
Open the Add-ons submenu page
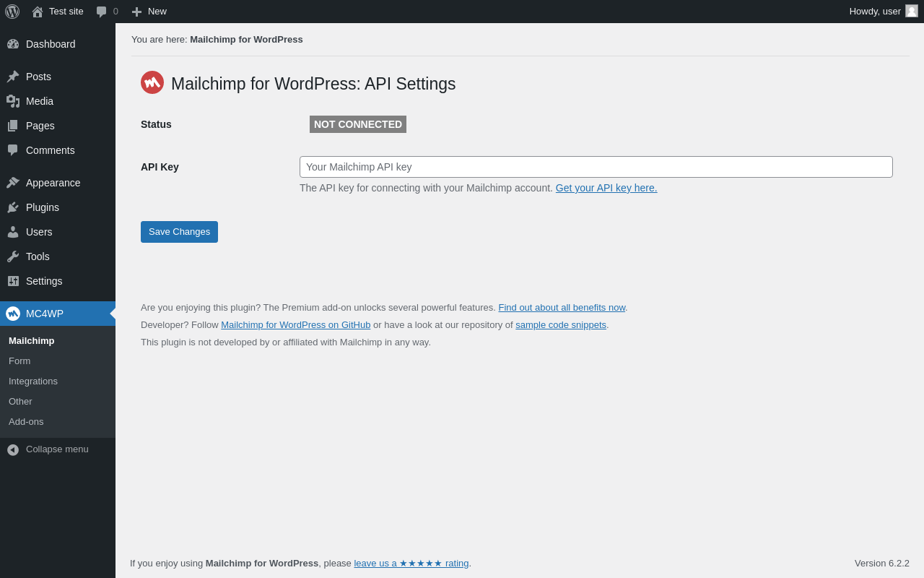point(26,421)
